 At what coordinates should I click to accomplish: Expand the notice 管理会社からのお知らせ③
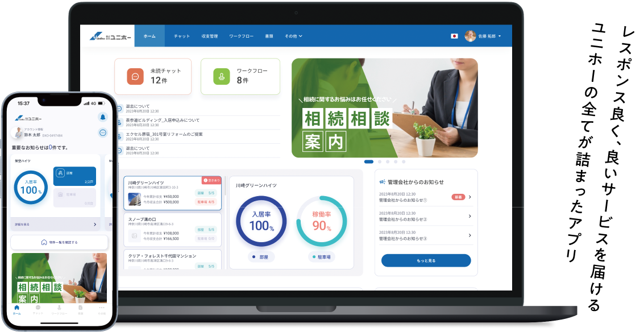click(470, 235)
